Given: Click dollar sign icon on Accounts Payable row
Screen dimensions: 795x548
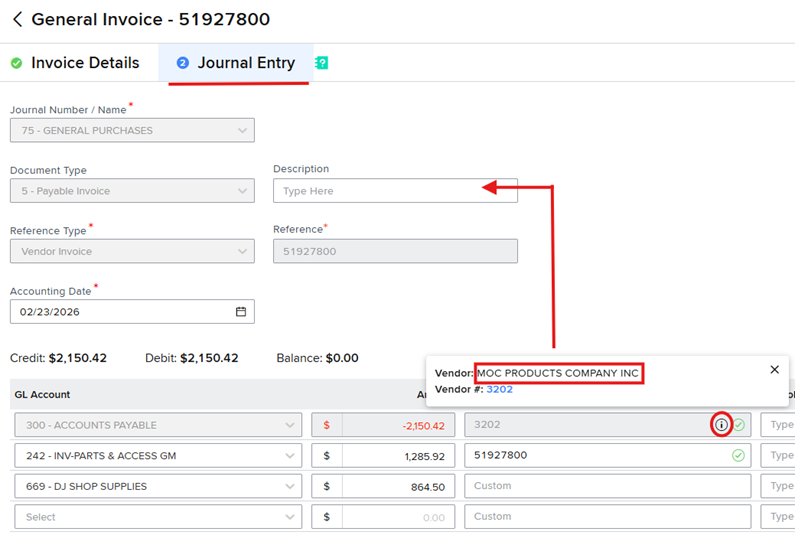Looking at the screenshot, I should 326,425.
